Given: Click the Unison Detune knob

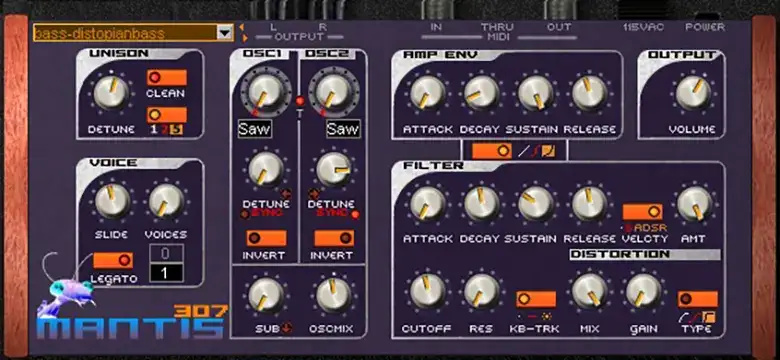Looking at the screenshot, I should pos(111,92).
